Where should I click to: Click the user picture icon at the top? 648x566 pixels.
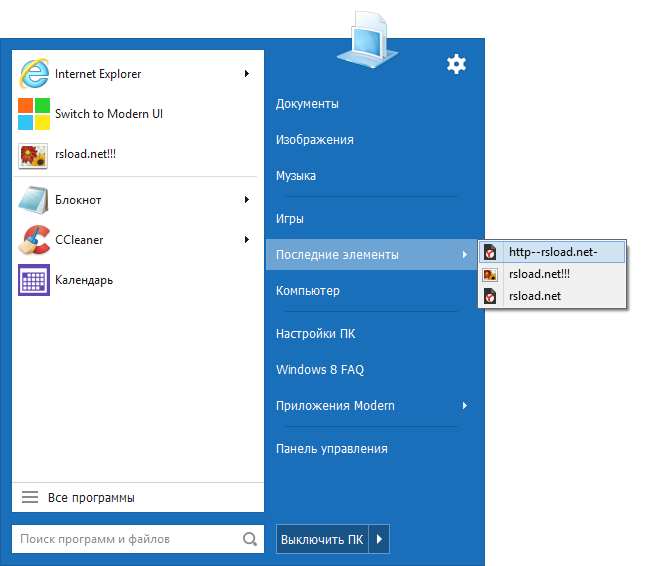(x=368, y=39)
